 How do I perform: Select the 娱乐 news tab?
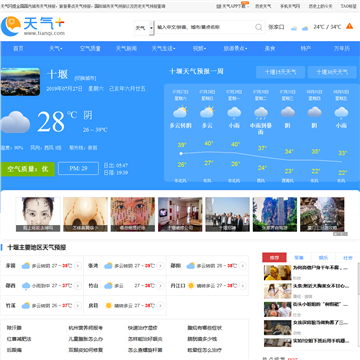tap(323, 258)
